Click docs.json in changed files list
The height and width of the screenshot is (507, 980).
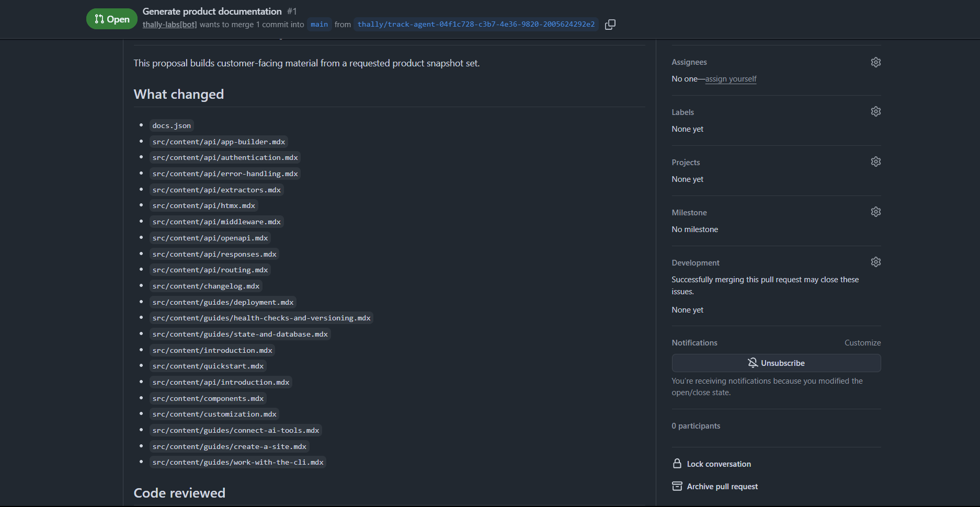pos(172,125)
